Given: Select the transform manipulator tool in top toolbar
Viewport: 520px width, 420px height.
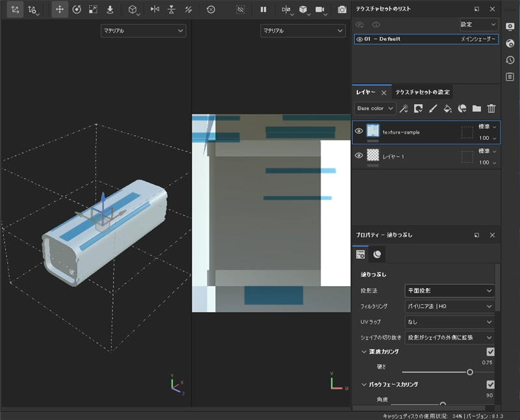Looking at the screenshot, I should click(x=15, y=10).
